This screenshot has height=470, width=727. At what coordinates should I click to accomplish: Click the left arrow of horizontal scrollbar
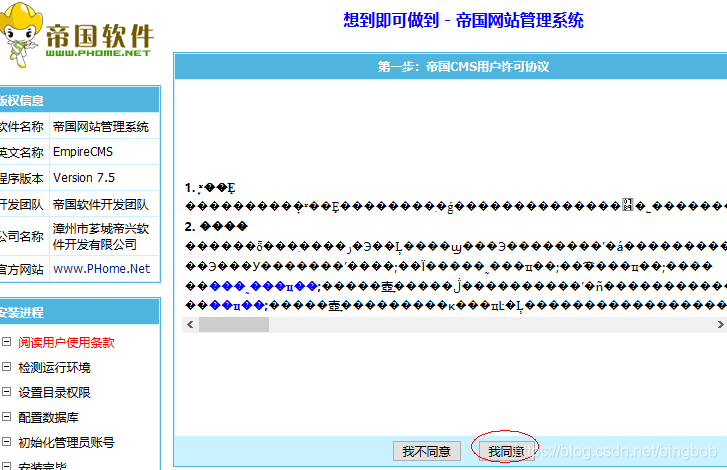coord(190,324)
